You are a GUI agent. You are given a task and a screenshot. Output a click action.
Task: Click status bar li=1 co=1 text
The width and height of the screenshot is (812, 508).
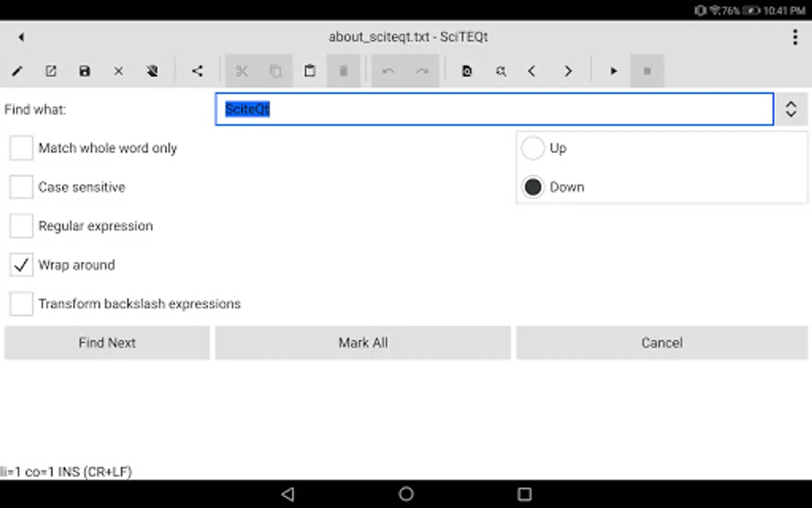pyautogui.click(x=66, y=472)
